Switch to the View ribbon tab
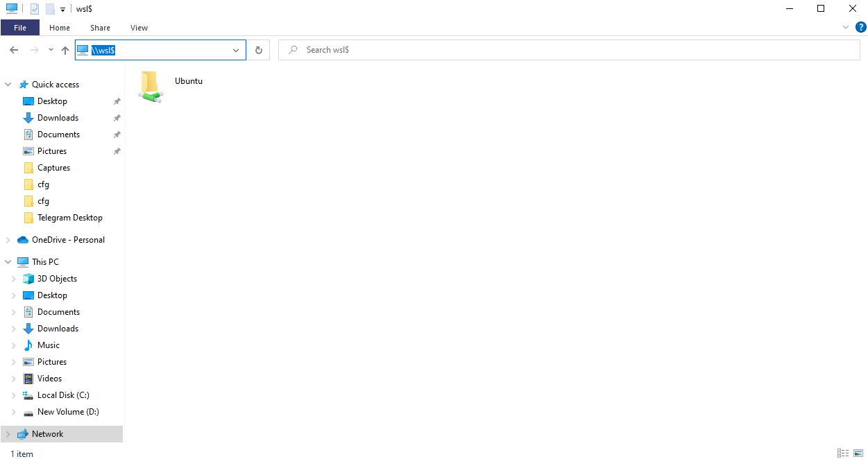Screen dimensions: 868x459 point(139,28)
